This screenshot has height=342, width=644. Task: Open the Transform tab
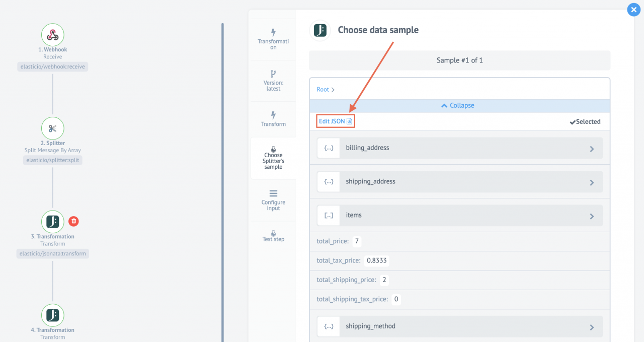click(273, 119)
